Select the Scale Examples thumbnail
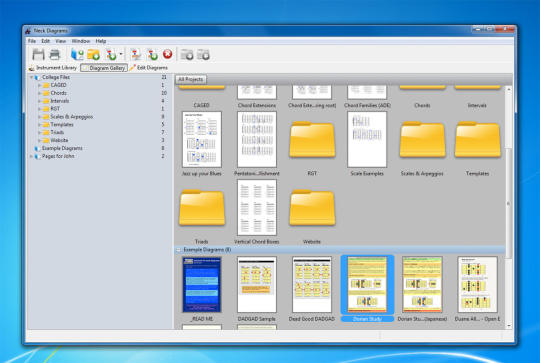The image size is (540, 363). [367, 139]
